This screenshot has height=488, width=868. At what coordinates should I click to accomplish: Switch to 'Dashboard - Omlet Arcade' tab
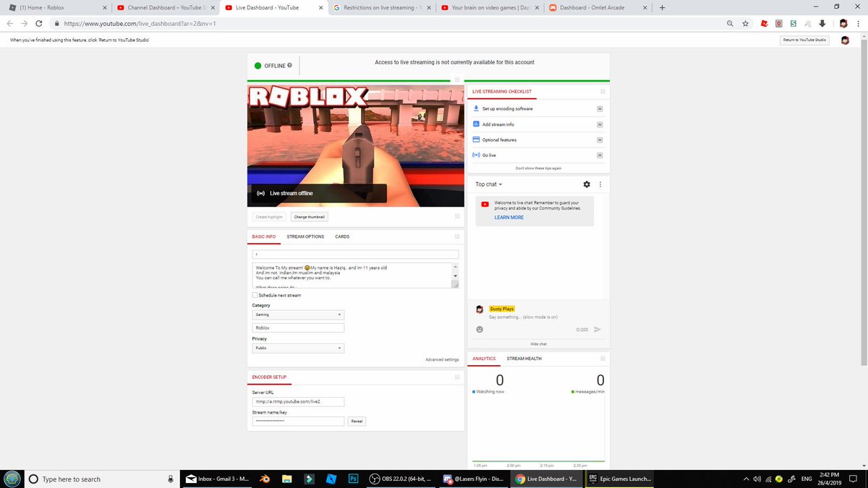point(600,7)
